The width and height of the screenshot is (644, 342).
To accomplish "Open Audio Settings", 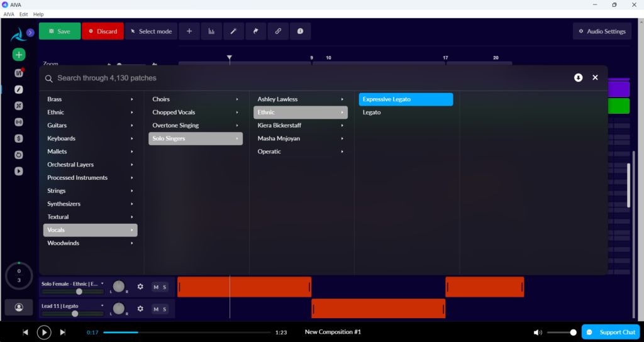I will (602, 31).
